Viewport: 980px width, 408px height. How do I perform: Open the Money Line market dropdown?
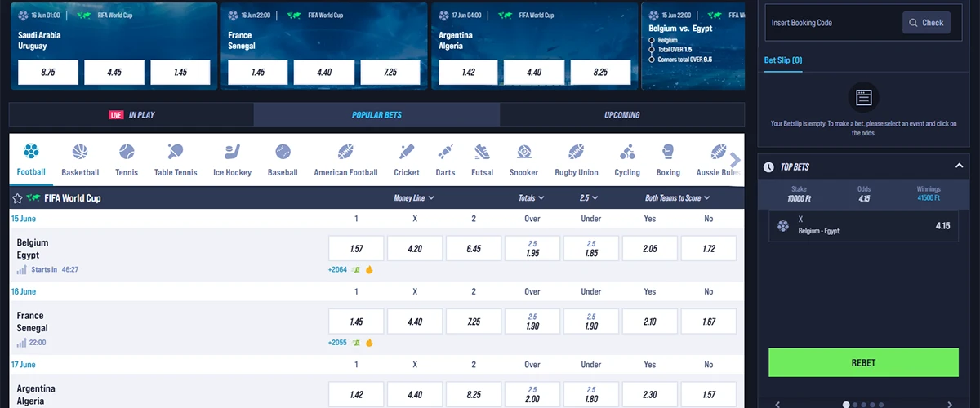coord(414,198)
